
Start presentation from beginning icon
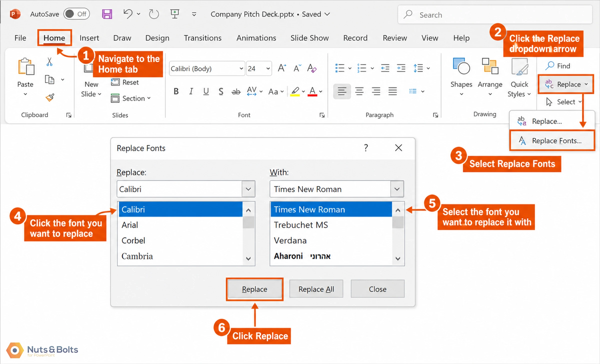coord(174,14)
